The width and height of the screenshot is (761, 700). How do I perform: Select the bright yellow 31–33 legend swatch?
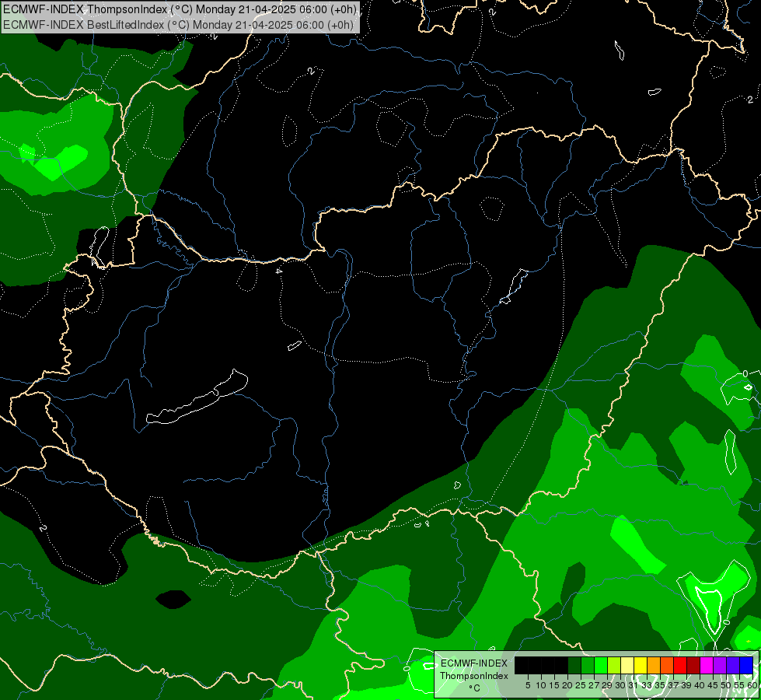coord(641,665)
